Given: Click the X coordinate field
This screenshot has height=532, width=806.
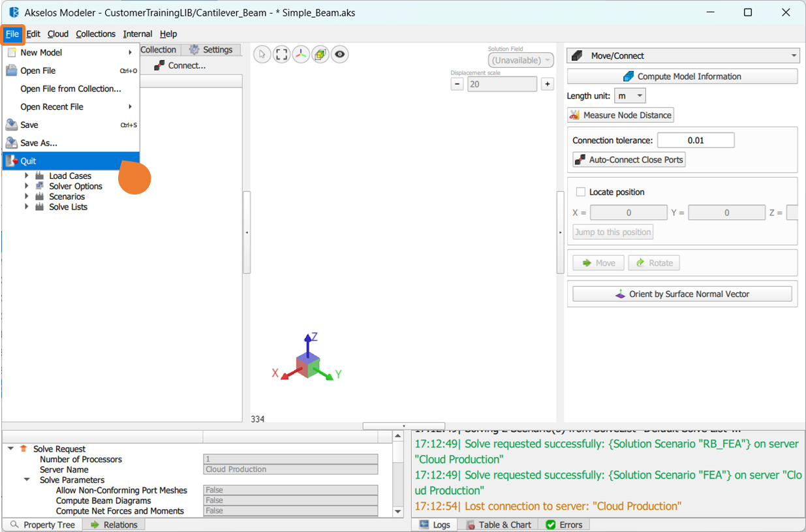Looking at the screenshot, I should point(628,213).
